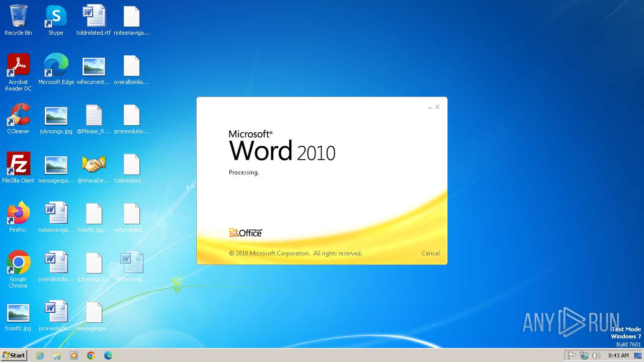Select the Recycle Bin desktop icon
Screen dimensions: 644x362
tap(18, 20)
